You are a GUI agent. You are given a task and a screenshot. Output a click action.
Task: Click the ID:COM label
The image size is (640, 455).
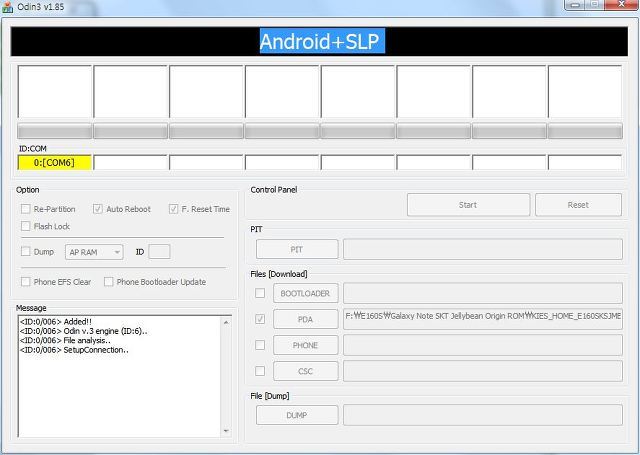click(33, 149)
